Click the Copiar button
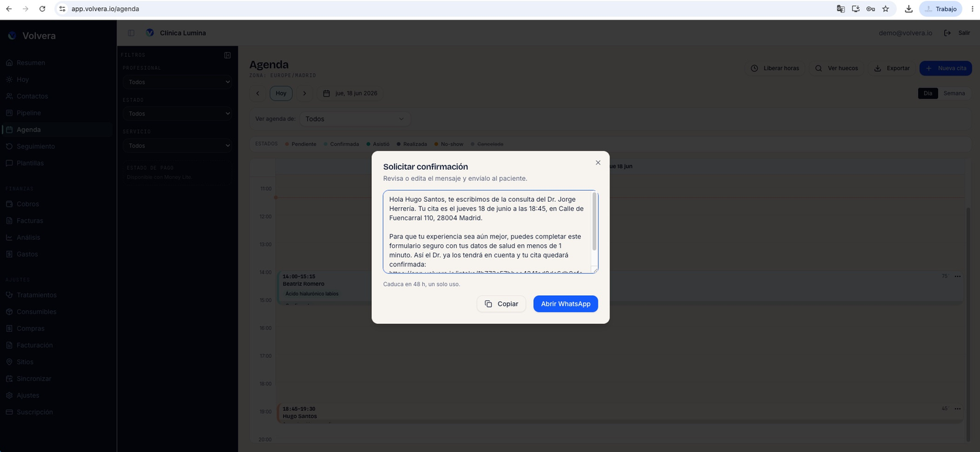The height and width of the screenshot is (452, 980). tap(501, 304)
